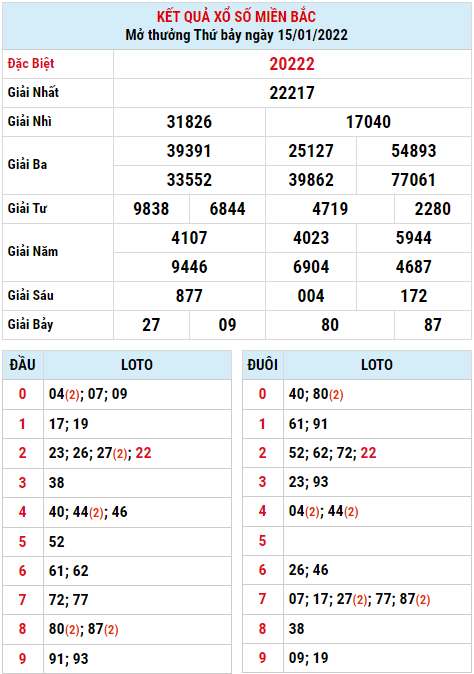This screenshot has height=674, width=474.
Task: Click the Giải Năm number 4687
Action: tap(413, 267)
